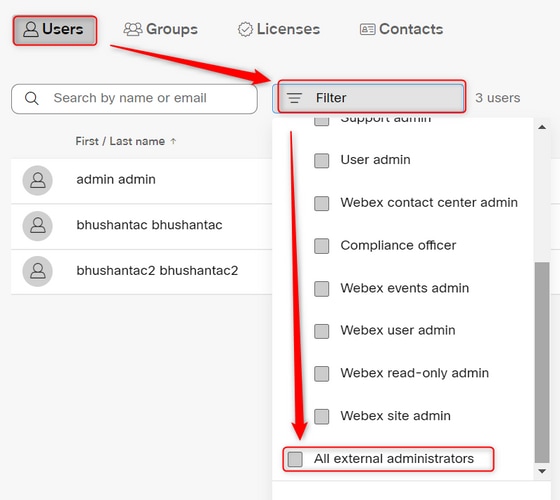
Task: Check the Support admin checkbox
Action: pyautogui.click(x=321, y=121)
